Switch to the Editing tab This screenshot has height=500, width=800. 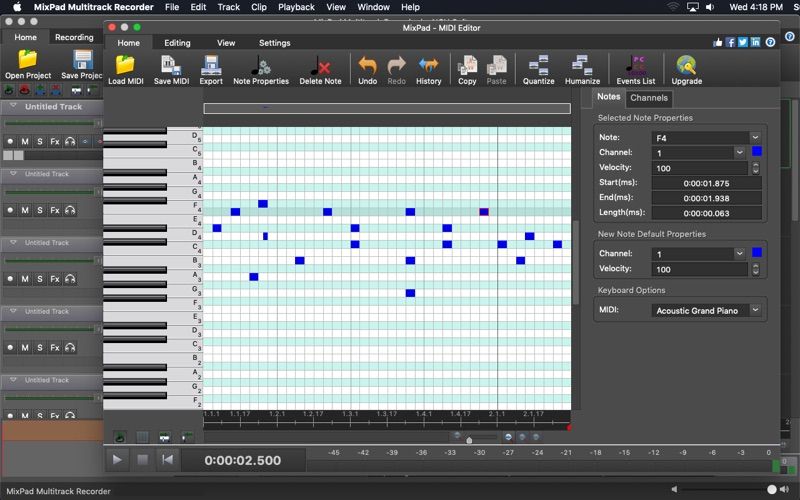177,43
